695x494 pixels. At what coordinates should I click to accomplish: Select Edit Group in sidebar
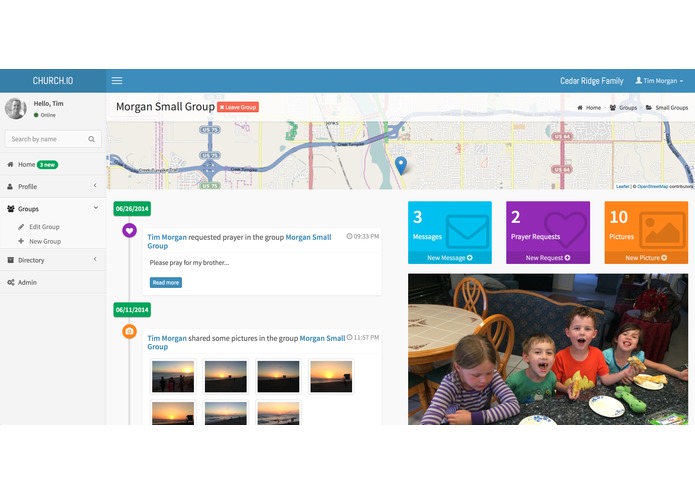click(x=44, y=226)
